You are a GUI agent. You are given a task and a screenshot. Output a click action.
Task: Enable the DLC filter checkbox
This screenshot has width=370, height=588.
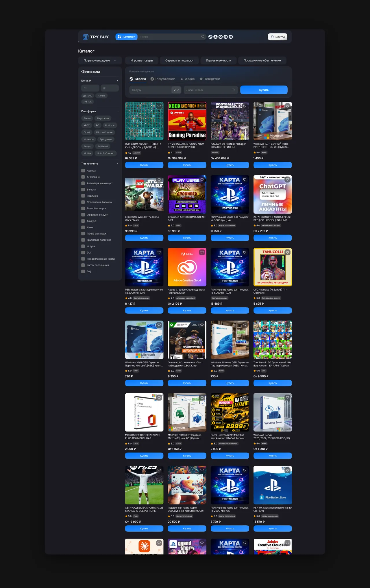pyautogui.click(x=83, y=253)
